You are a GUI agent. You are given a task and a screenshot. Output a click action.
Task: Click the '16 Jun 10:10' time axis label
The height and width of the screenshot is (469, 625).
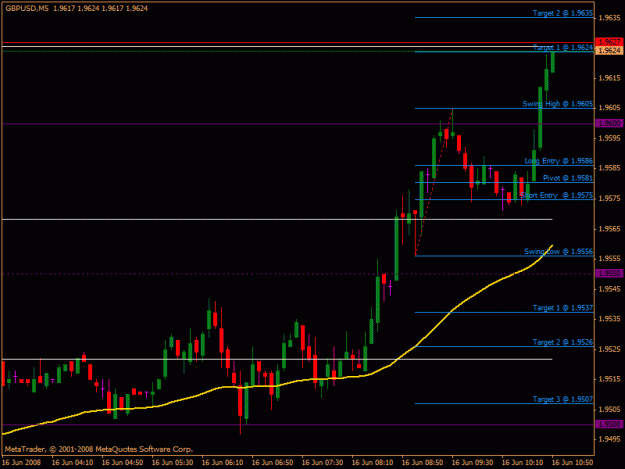522,463
